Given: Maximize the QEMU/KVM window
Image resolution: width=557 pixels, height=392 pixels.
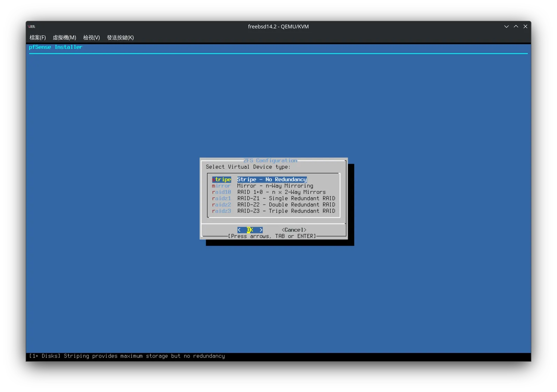Looking at the screenshot, I should pos(516,26).
